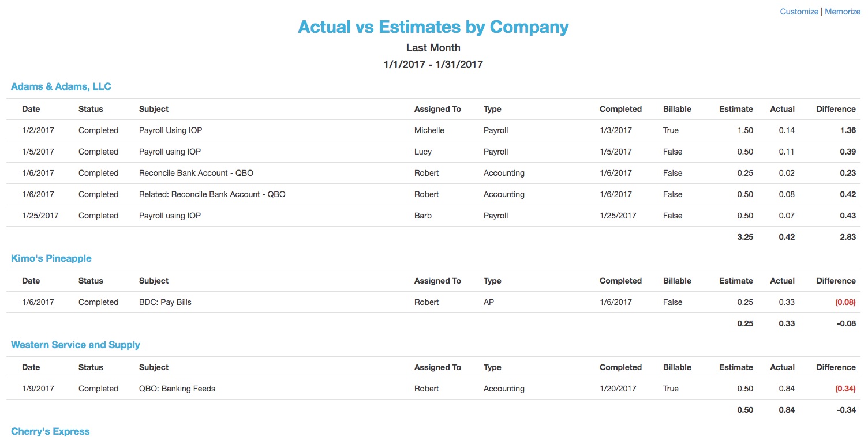This screenshot has width=868, height=437.
Task: Select the Western Service and Supply heading
Action: click(76, 345)
